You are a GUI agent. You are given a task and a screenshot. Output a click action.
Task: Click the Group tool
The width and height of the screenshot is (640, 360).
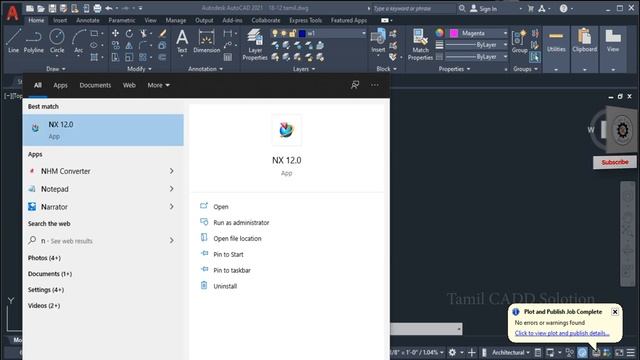point(519,41)
